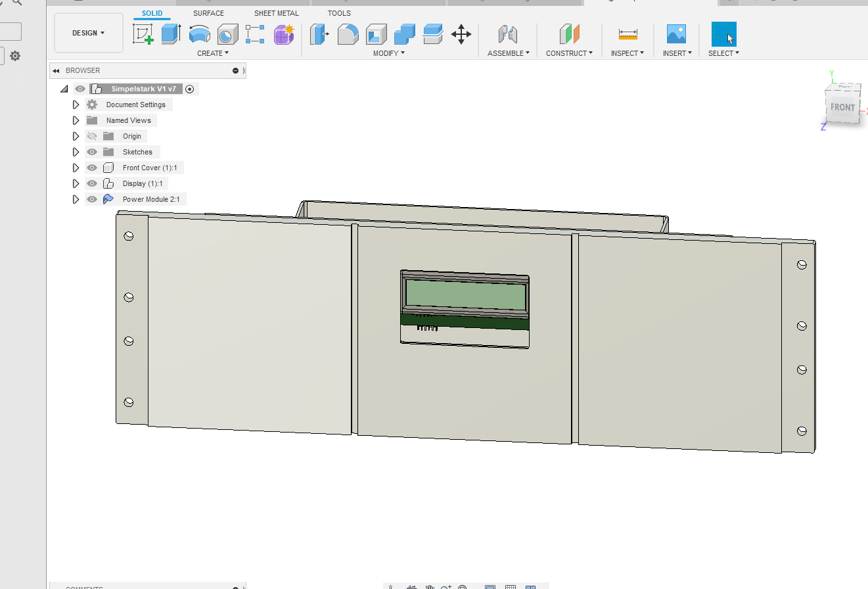Select the Move/Copy arrows tool
The image size is (868, 589).
tap(461, 34)
